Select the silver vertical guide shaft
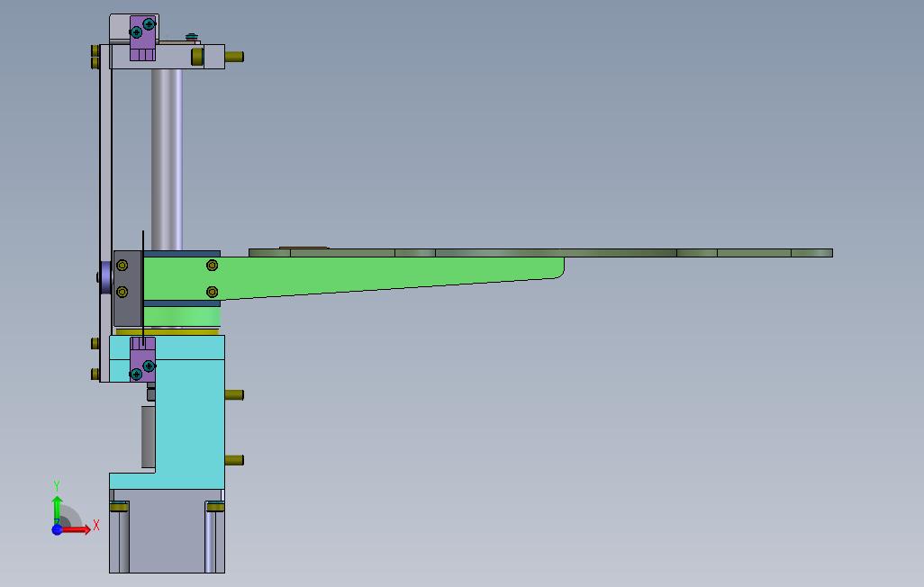The image size is (924, 587). pyautogui.click(x=167, y=159)
